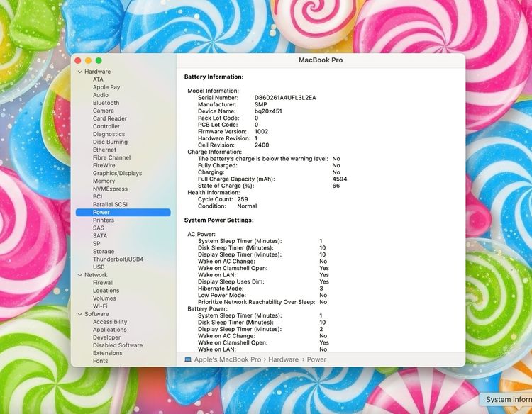
Task: Select Memory in the sidebar
Action: pyautogui.click(x=104, y=181)
